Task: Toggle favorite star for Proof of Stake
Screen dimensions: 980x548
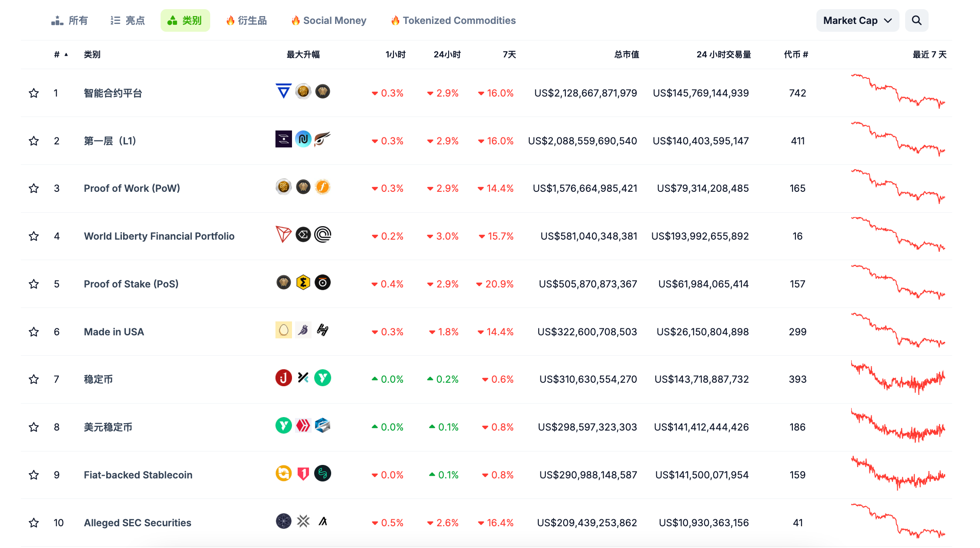Action: pyautogui.click(x=34, y=284)
